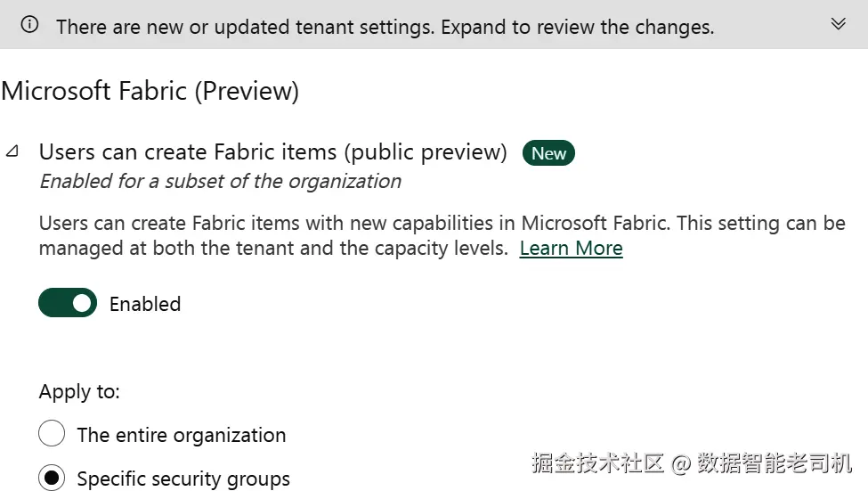Select the Microsoft Fabric (Preview) section heading
This screenshot has height=491, width=868.
[x=150, y=91]
